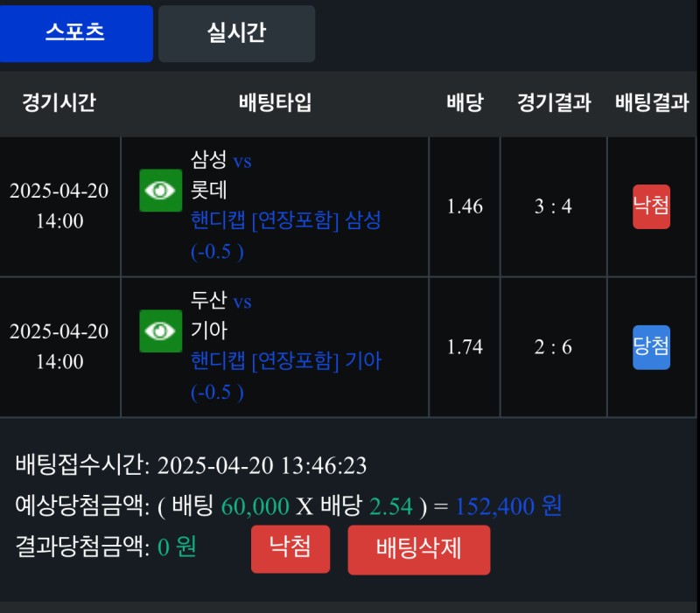
Task: Open the 실시간 tab
Action: 236,33
